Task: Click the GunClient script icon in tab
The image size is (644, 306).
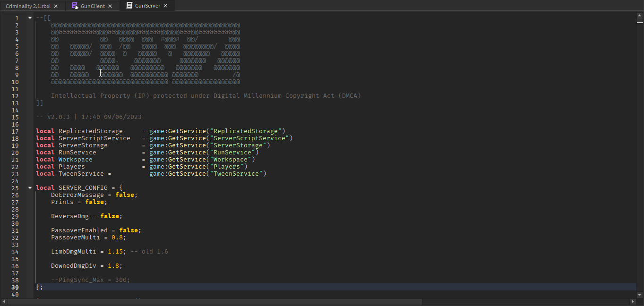Action: (x=75, y=6)
